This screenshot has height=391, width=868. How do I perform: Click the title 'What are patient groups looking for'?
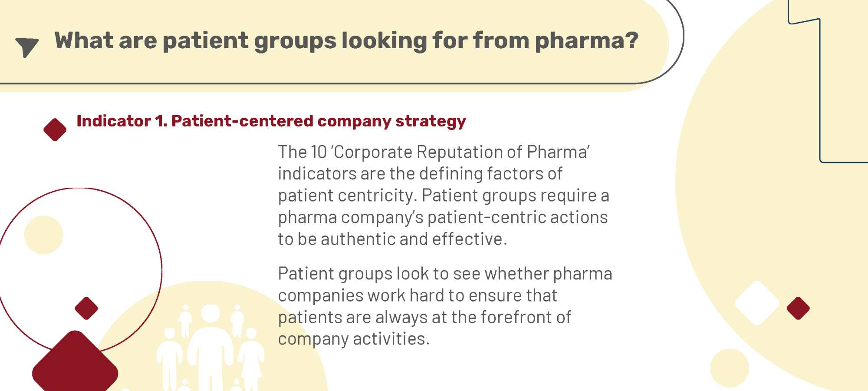tap(346, 41)
